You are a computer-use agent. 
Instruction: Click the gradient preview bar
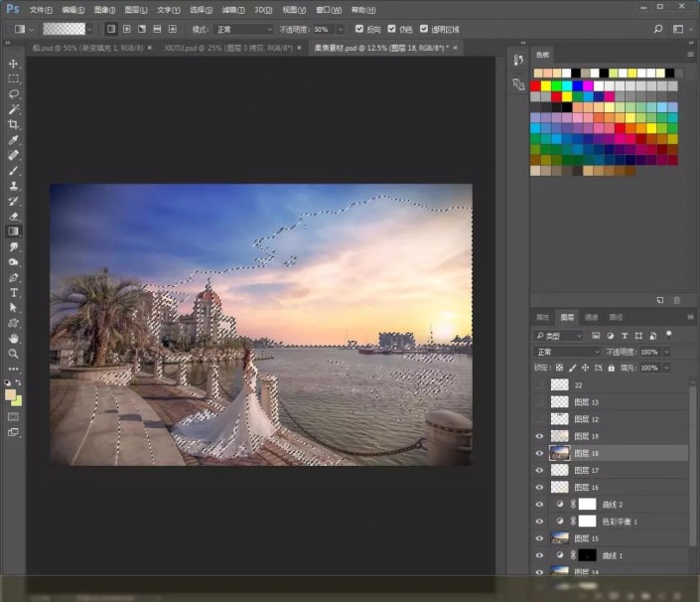tap(64, 30)
